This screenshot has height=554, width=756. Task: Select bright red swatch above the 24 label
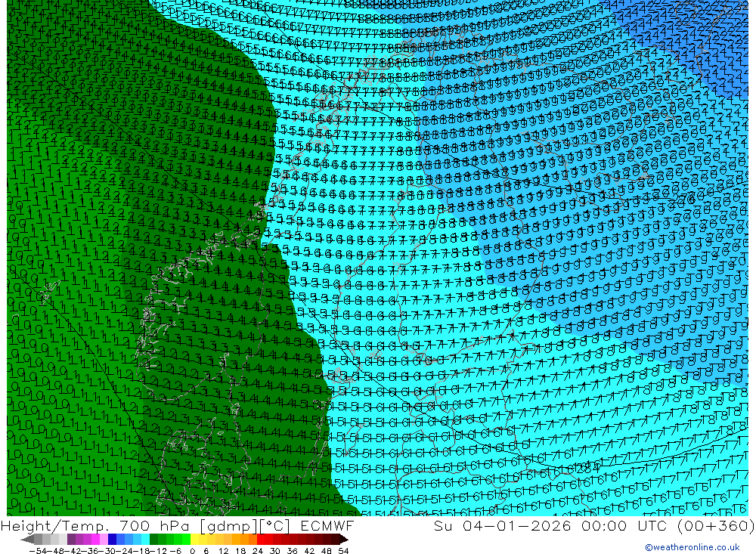pyautogui.click(x=262, y=540)
